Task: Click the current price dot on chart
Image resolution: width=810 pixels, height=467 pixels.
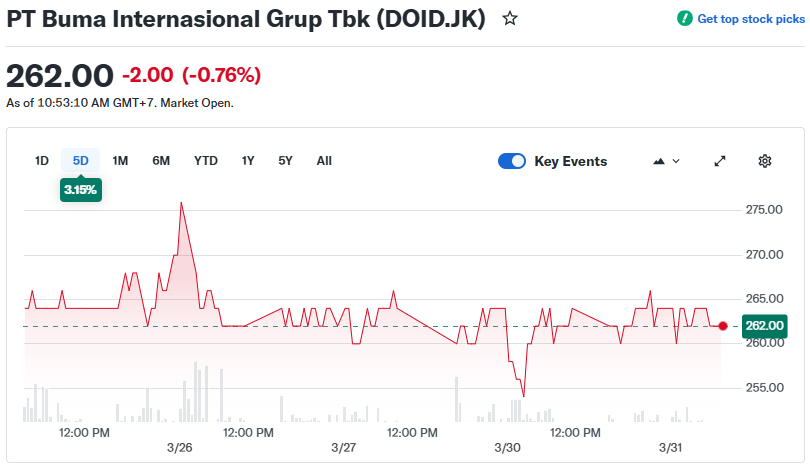Action: [x=723, y=326]
